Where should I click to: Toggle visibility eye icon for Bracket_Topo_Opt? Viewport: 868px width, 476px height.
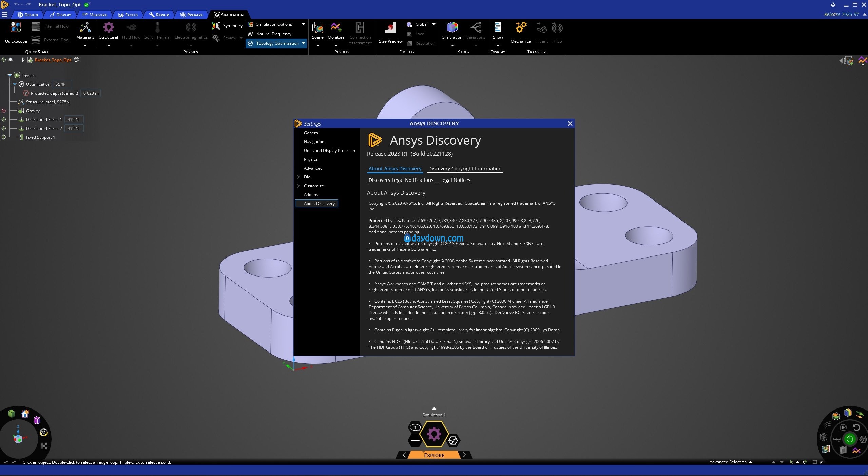11,60
